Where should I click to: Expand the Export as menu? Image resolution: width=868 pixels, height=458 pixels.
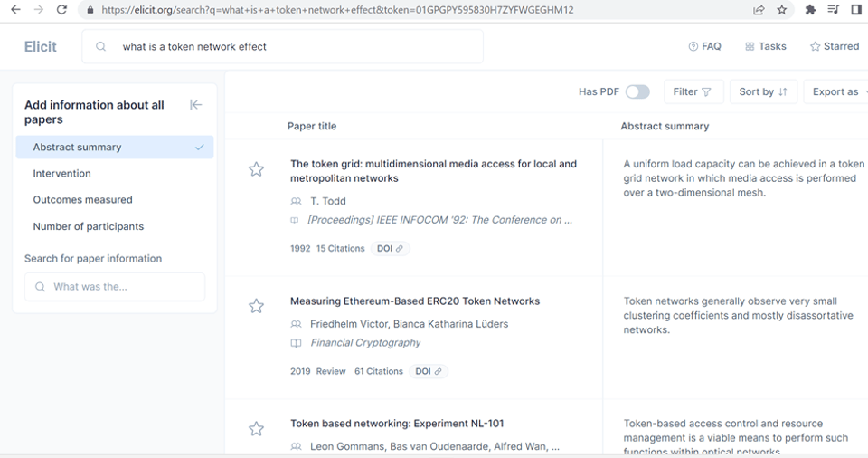836,91
